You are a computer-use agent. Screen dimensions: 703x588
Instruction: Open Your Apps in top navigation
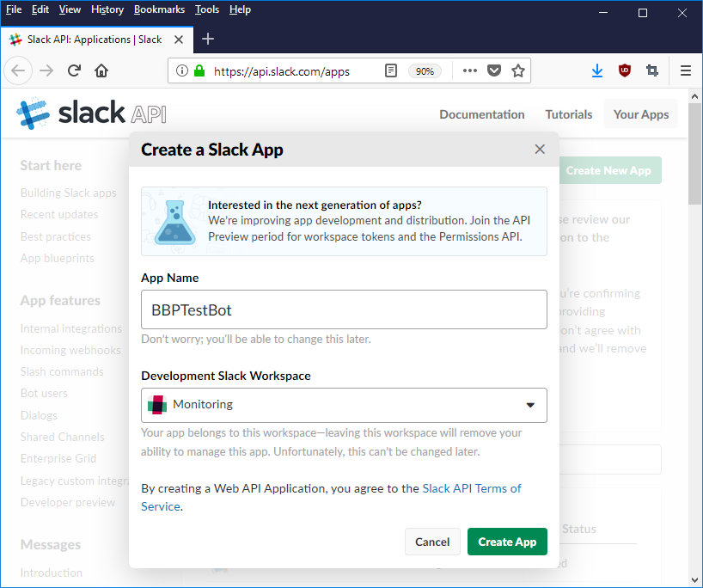click(640, 114)
